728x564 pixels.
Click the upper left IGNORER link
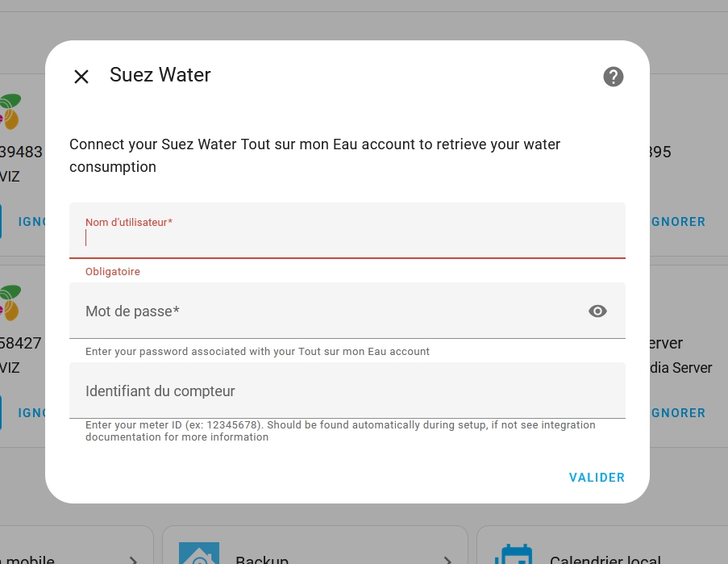tap(31, 222)
